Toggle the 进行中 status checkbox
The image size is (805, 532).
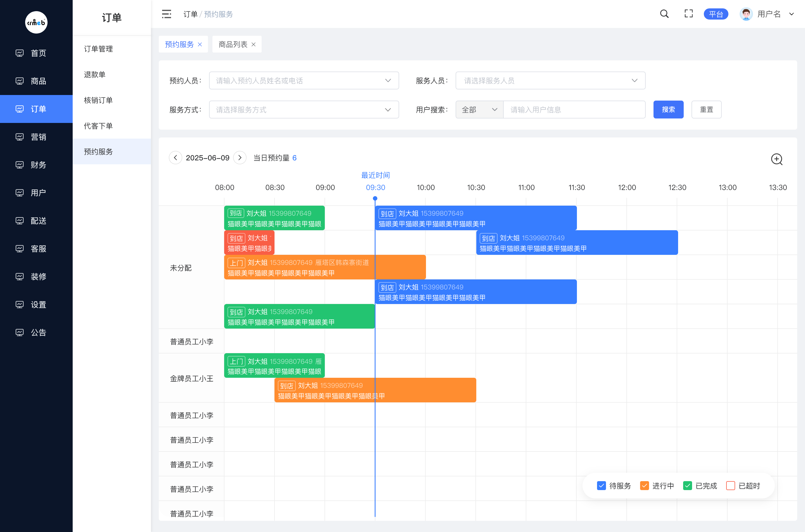pos(644,486)
